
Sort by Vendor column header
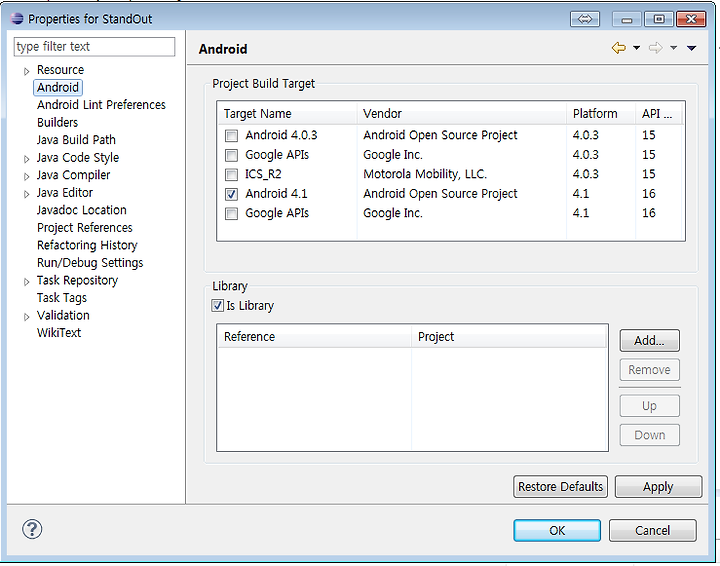(x=461, y=113)
